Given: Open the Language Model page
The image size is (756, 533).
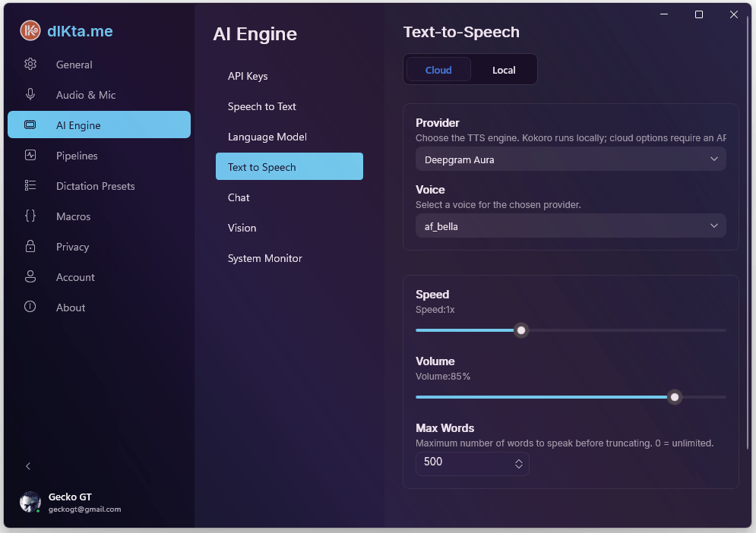Looking at the screenshot, I should tap(289, 137).
